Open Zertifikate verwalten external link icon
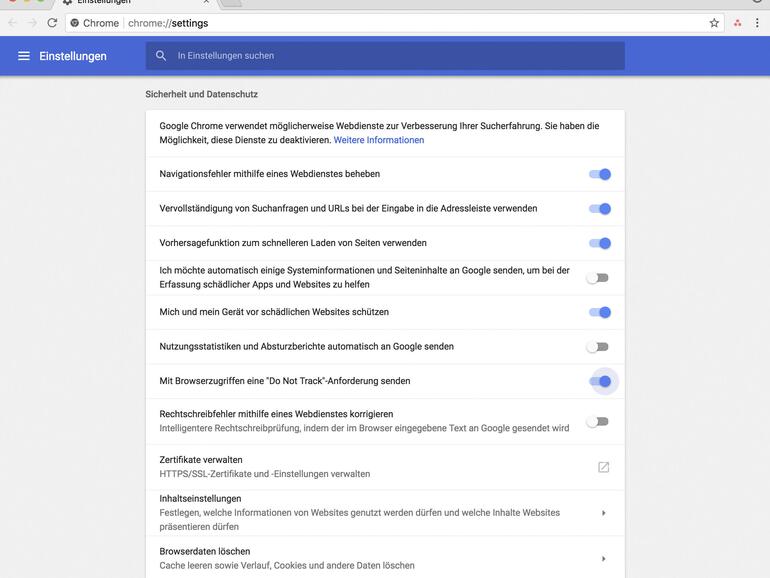Screen dimensions: 770x578 click(603, 467)
